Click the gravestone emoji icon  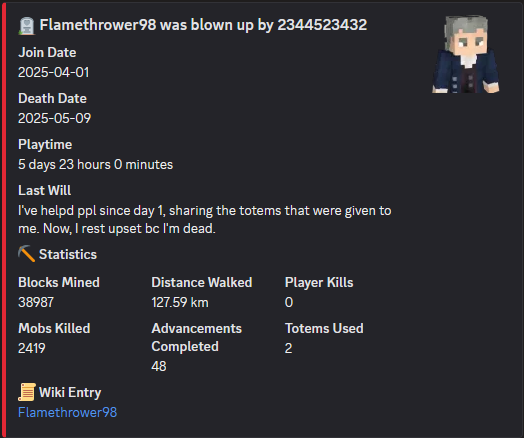27,26
